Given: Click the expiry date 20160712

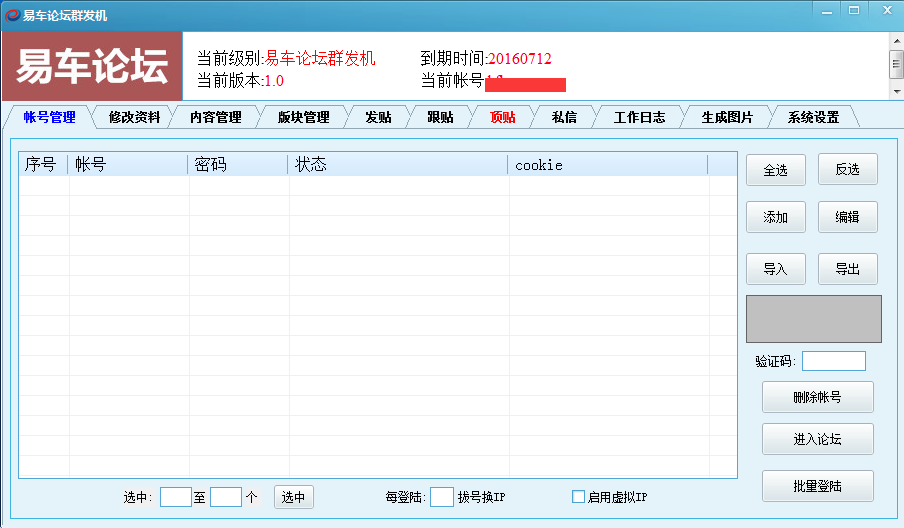Looking at the screenshot, I should point(519,58).
